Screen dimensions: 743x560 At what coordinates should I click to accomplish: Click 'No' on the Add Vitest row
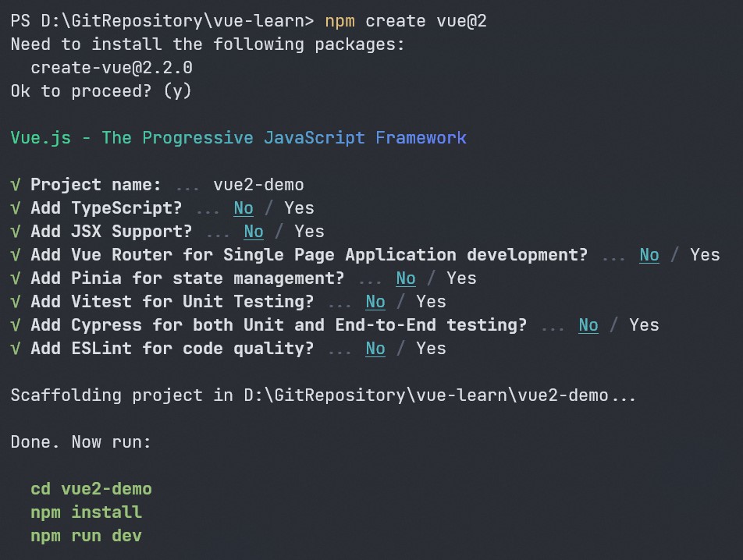pyautogui.click(x=375, y=302)
